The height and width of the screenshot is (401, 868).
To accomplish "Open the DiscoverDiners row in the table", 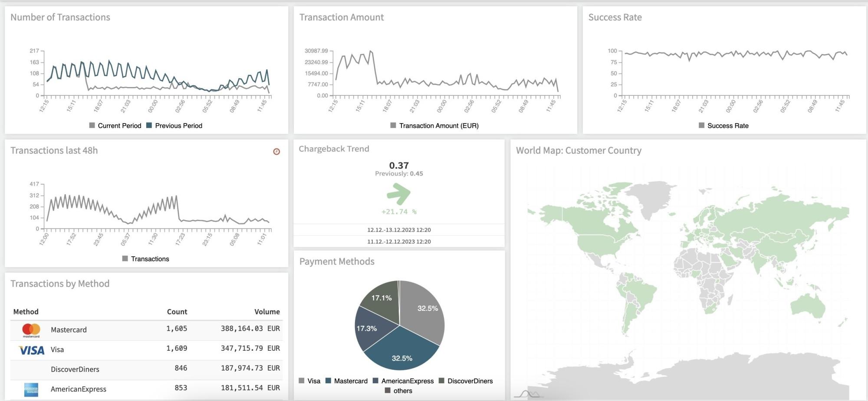I will [75, 369].
